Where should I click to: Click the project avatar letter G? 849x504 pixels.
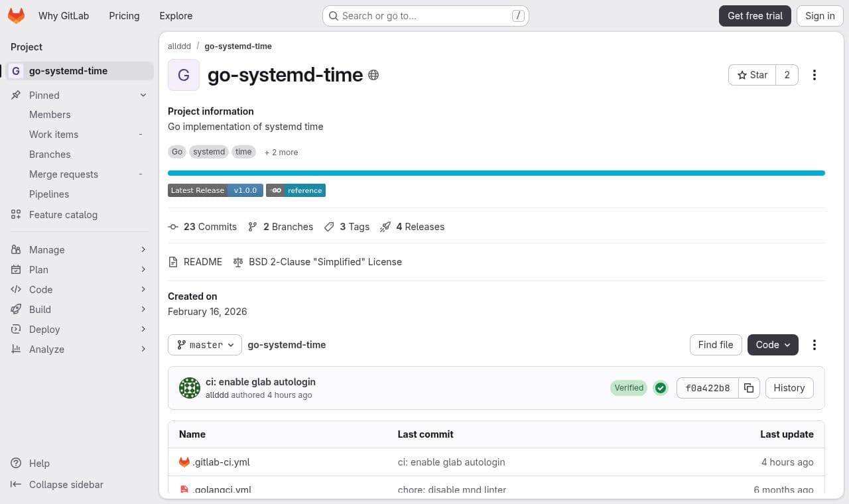coord(184,75)
